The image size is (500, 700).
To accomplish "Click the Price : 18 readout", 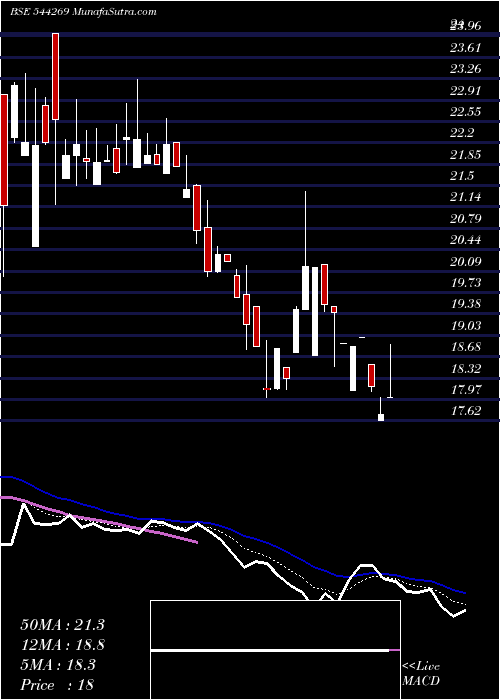I will [x=57, y=685].
